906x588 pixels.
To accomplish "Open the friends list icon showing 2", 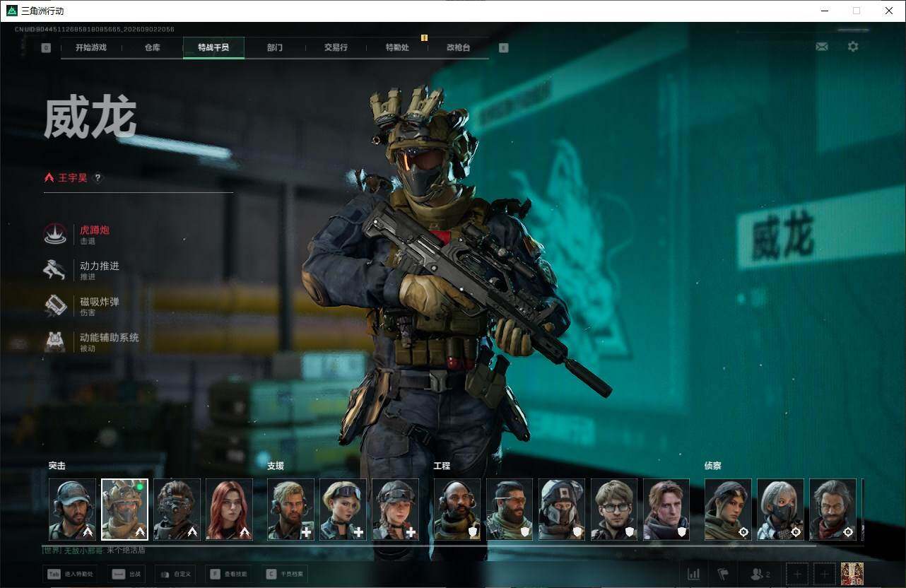I will 760,574.
